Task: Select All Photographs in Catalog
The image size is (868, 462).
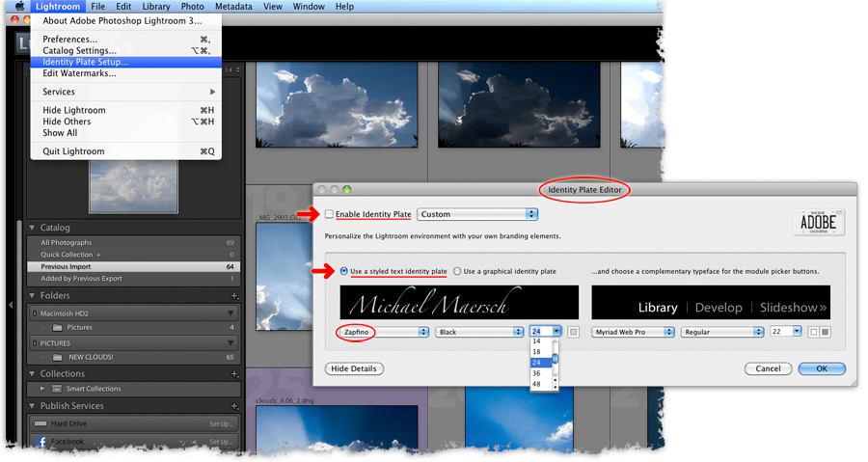Action: click(133, 242)
